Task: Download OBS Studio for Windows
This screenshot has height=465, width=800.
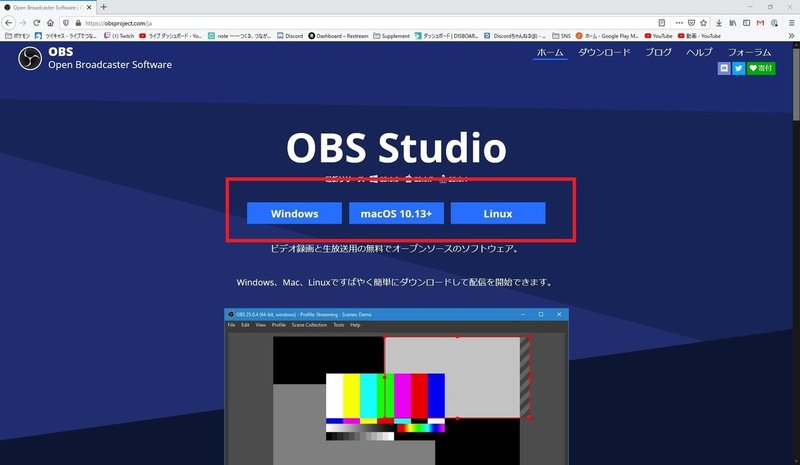Action: click(x=294, y=213)
